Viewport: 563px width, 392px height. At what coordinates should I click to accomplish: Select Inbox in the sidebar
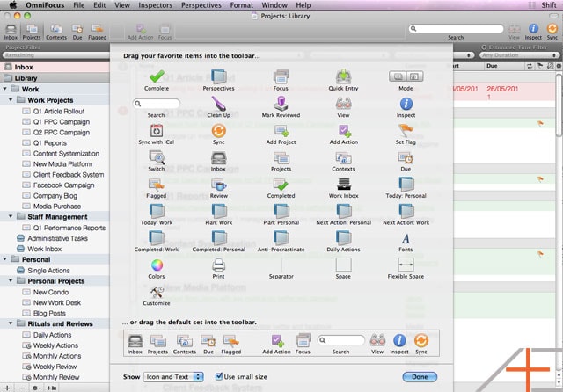[55, 67]
